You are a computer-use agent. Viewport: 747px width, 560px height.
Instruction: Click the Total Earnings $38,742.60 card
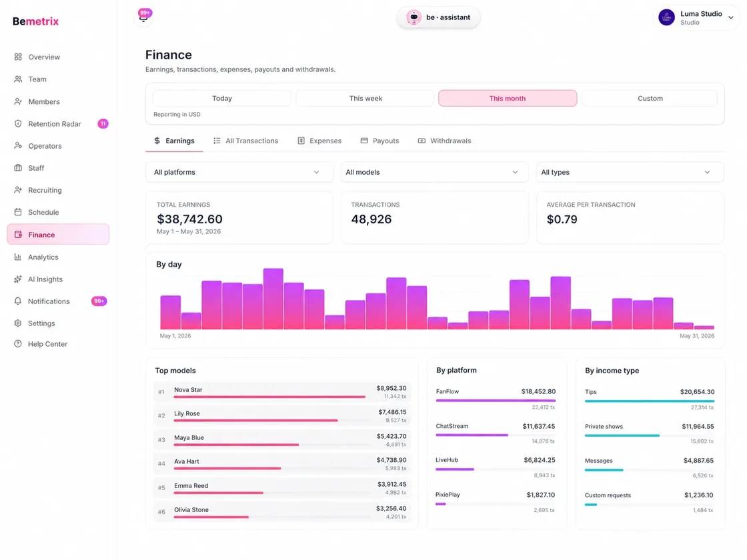click(239, 218)
